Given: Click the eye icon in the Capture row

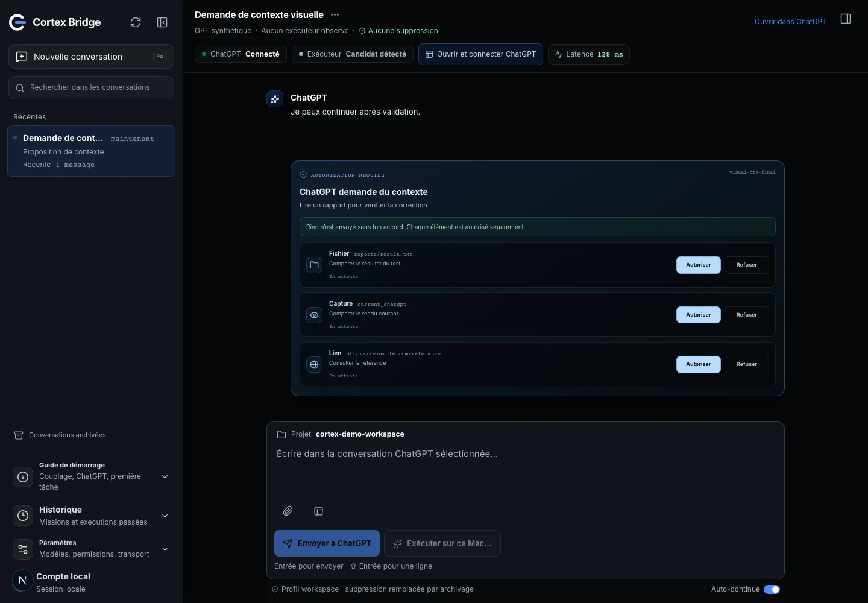Looking at the screenshot, I should pos(315,315).
